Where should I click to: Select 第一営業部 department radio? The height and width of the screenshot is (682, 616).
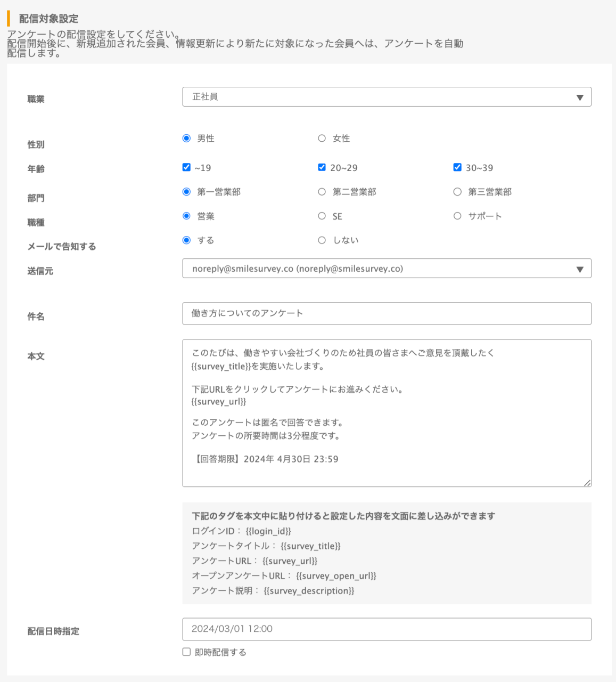click(186, 192)
